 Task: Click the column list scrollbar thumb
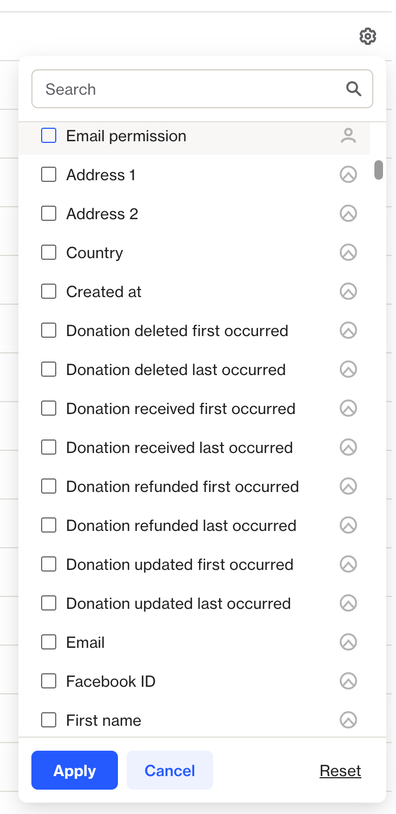(379, 170)
